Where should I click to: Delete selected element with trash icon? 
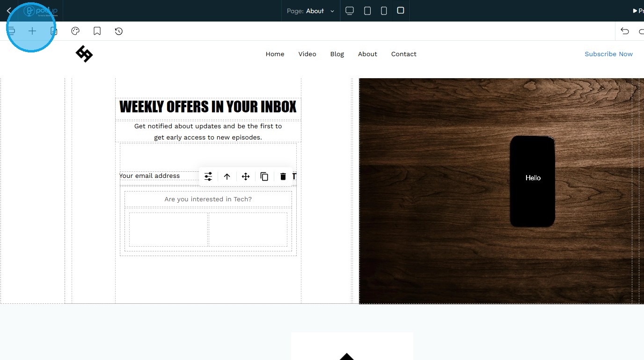[x=283, y=176]
